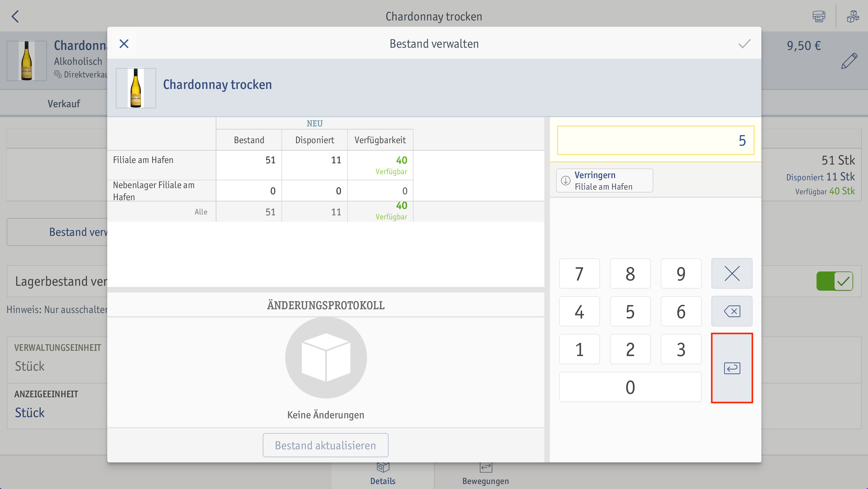Viewport: 868px width, 489px height.
Task: Tap the backspace key on keypad
Action: [732, 311]
